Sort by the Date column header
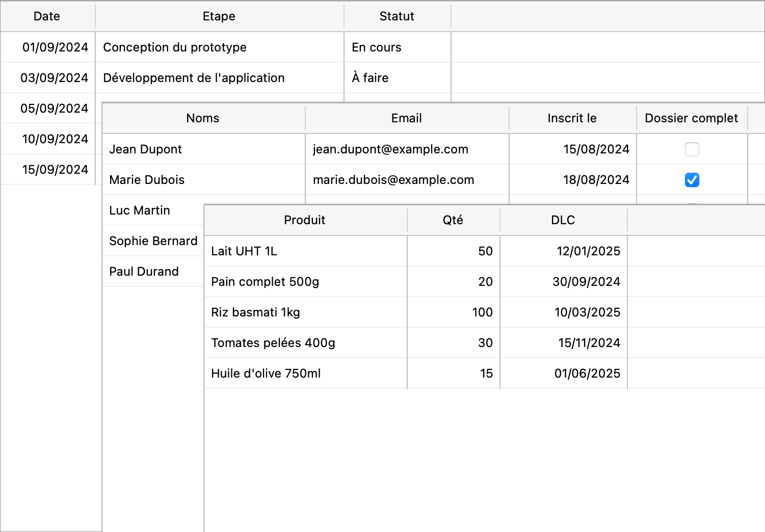765x532 pixels. click(x=47, y=16)
